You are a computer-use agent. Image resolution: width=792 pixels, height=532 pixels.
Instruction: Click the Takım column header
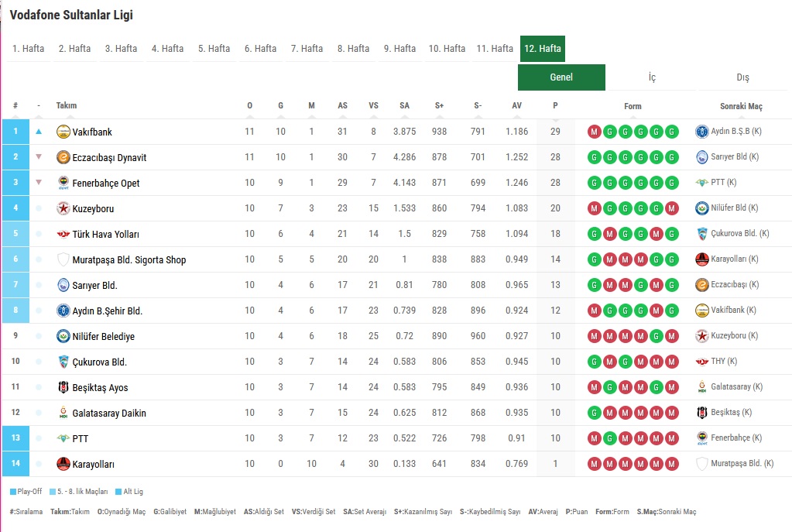(66, 105)
